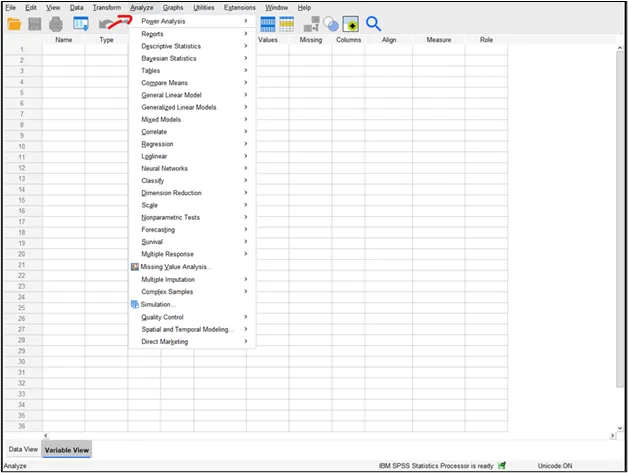The height and width of the screenshot is (473, 628).
Task: Click the Print toolbar icon
Action: click(56, 24)
